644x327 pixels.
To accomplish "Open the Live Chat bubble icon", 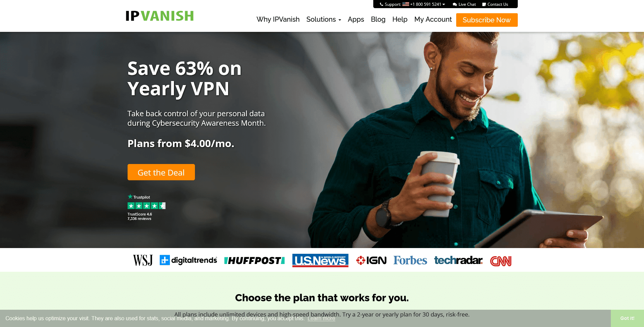I will (454, 4).
